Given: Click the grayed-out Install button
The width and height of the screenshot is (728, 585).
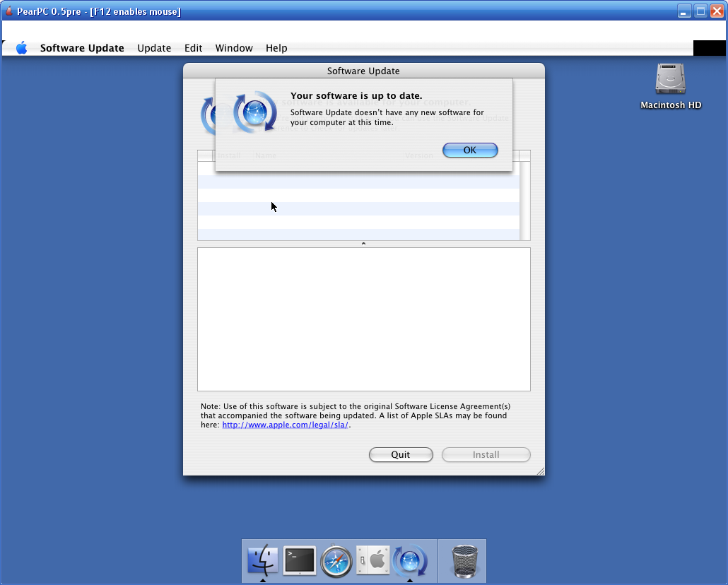Looking at the screenshot, I should (486, 455).
